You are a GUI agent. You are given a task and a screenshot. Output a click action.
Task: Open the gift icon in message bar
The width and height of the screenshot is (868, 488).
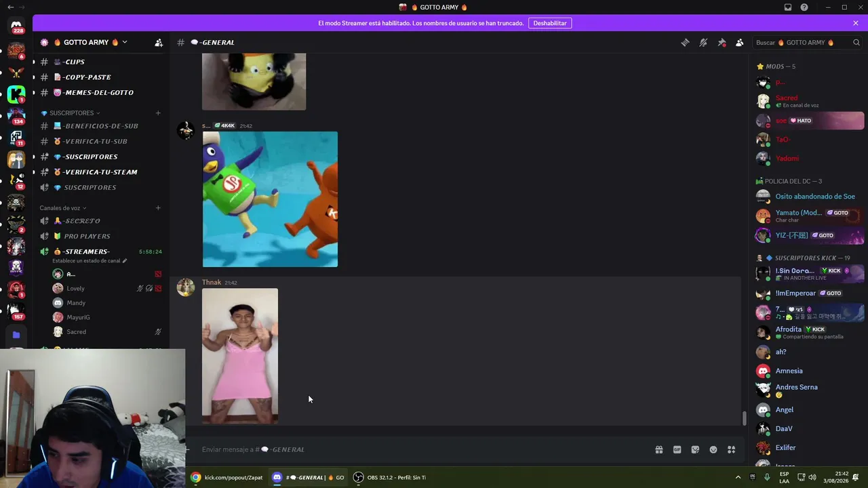pyautogui.click(x=658, y=449)
